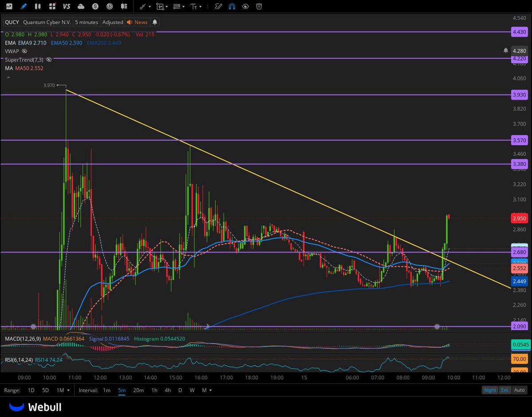Open News for Quantum Cyber
Image resolution: width=532 pixels, height=417 pixels.
[x=141, y=22]
